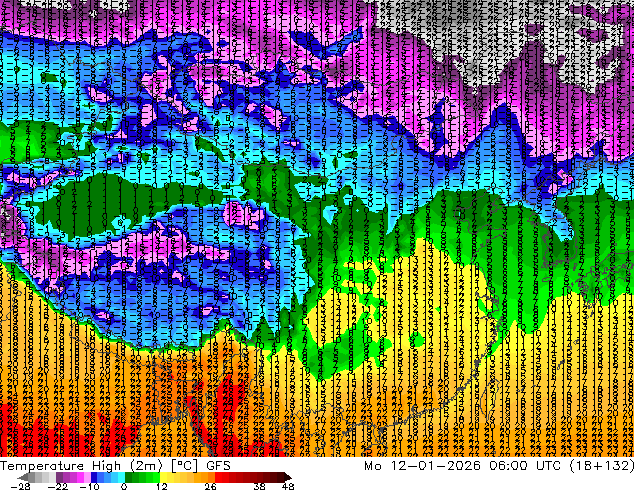Click the '26' legend label
The height and width of the screenshot is (490, 634).
(210, 486)
